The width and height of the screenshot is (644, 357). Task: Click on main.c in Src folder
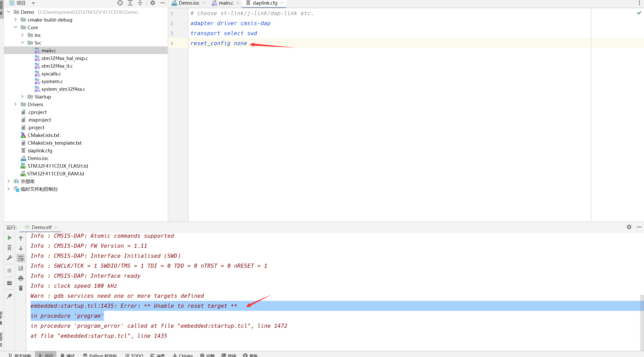click(48, 50)
